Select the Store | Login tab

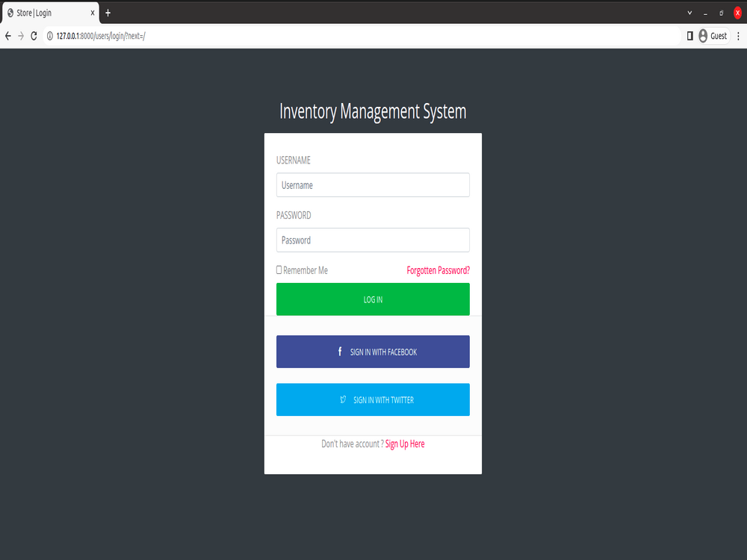pyautogui.click(x=51, y=13)
